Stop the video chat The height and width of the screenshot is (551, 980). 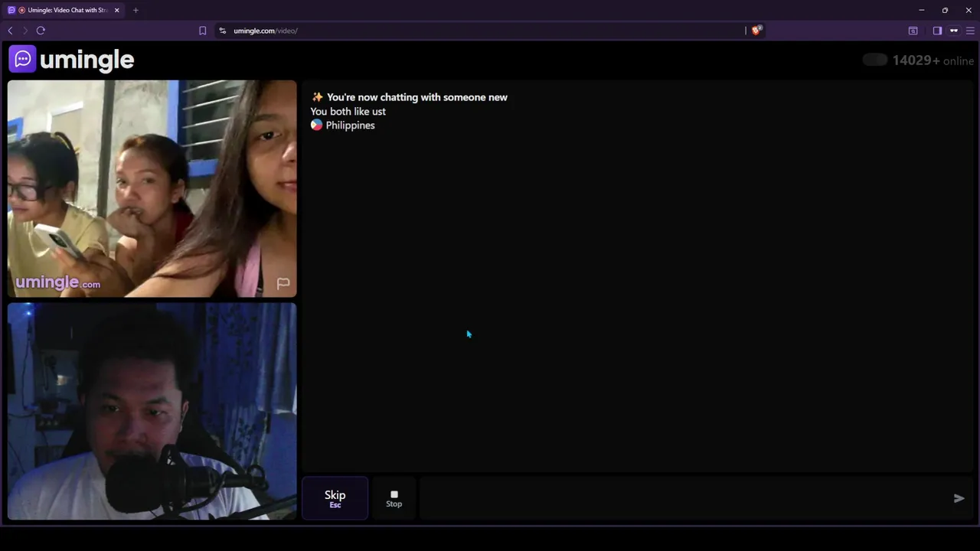[394, 498]
